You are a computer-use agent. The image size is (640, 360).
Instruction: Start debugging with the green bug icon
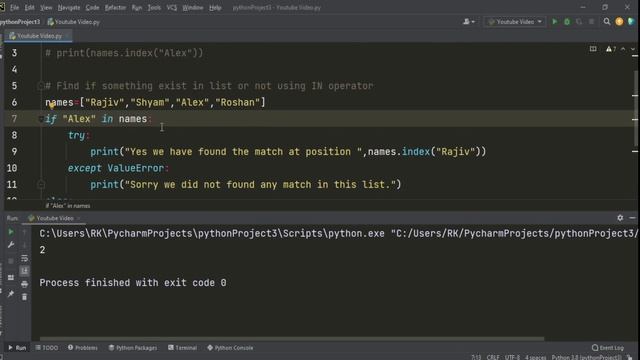(x=567, y=22)
